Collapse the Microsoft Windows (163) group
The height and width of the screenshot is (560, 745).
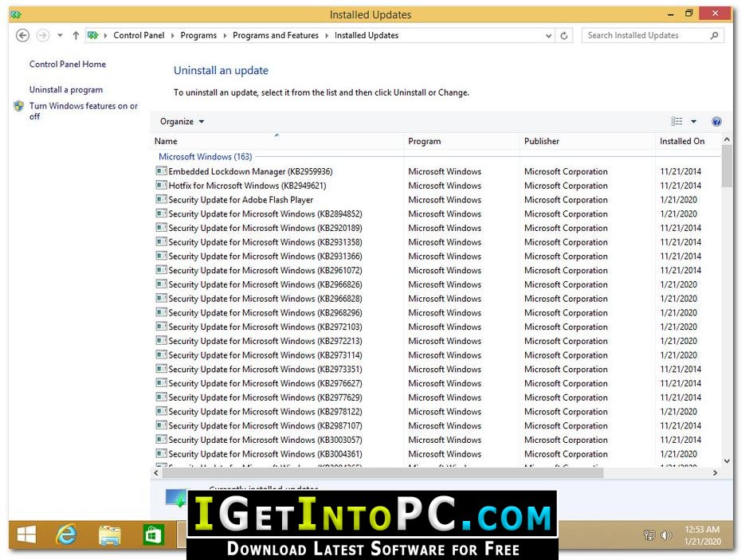[206, 157]
